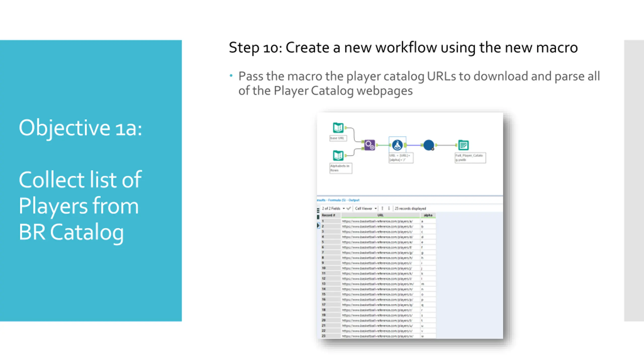Click the URL column header

(380, 215)
